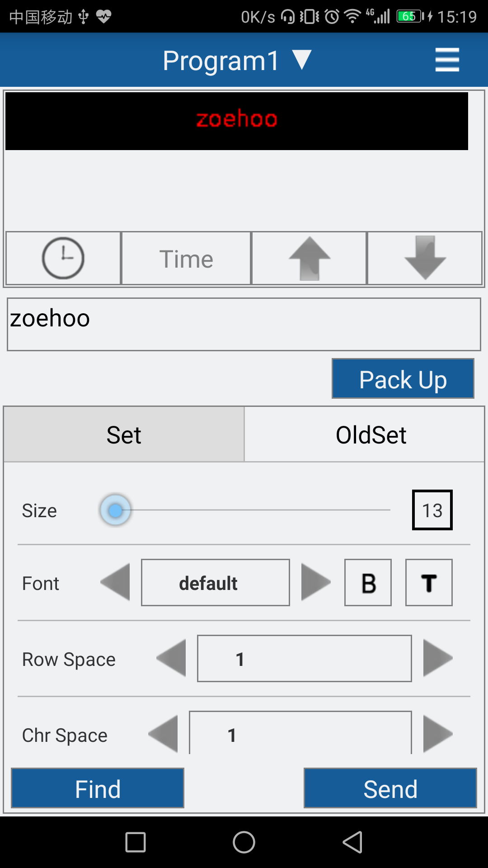Click the Size slider handle

tap(116, 510)
